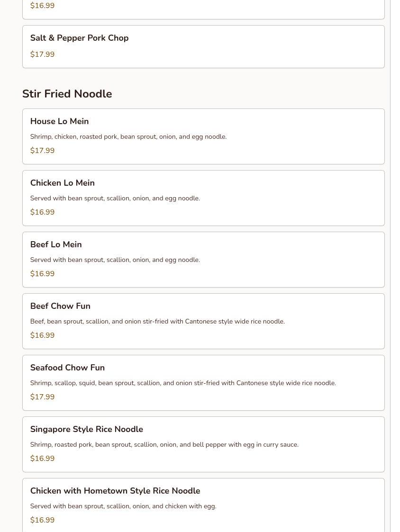Open Chicken with Hometown Style Rice Noodle
The width and height of the screenshot is (400, 532).
(x=115, y=491)
